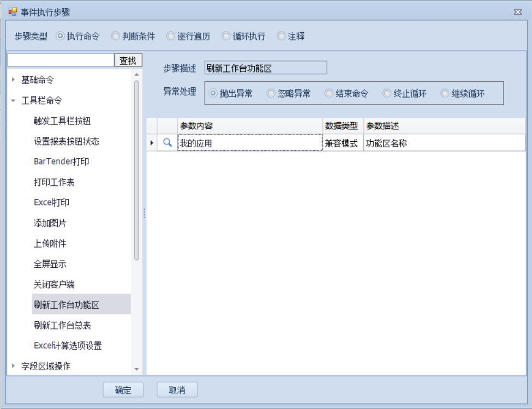Screen dimensions: 532x409
Task: Click the command search input box
Action: 61,61
